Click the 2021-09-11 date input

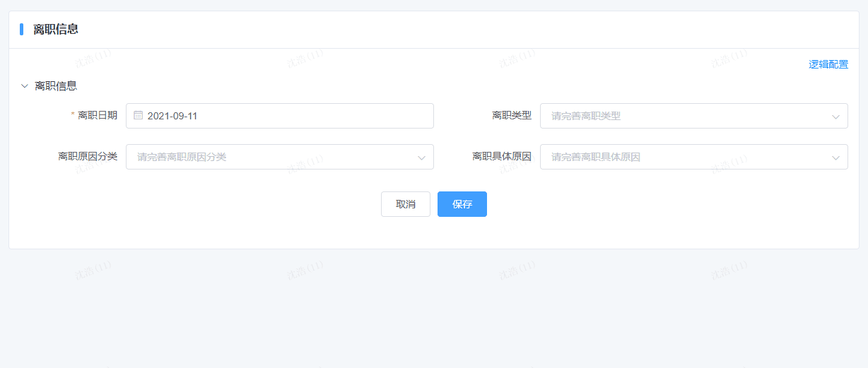[279, 116]
